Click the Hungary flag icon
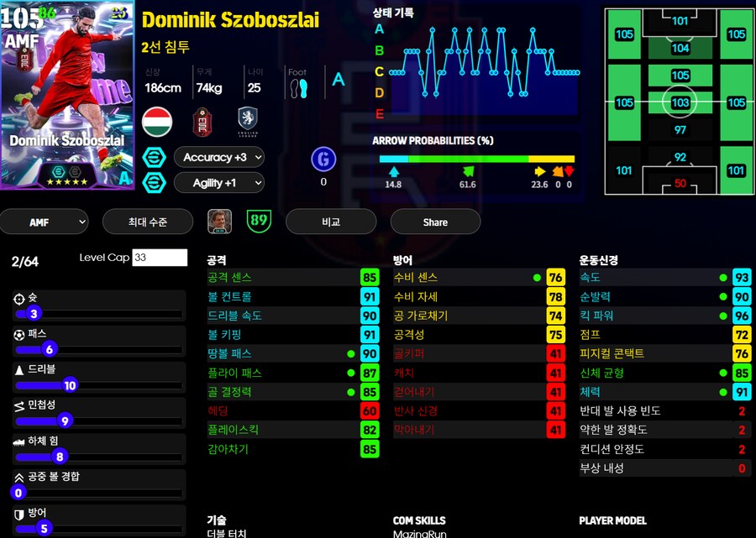756x538 pixels. [x=157, y=122]
